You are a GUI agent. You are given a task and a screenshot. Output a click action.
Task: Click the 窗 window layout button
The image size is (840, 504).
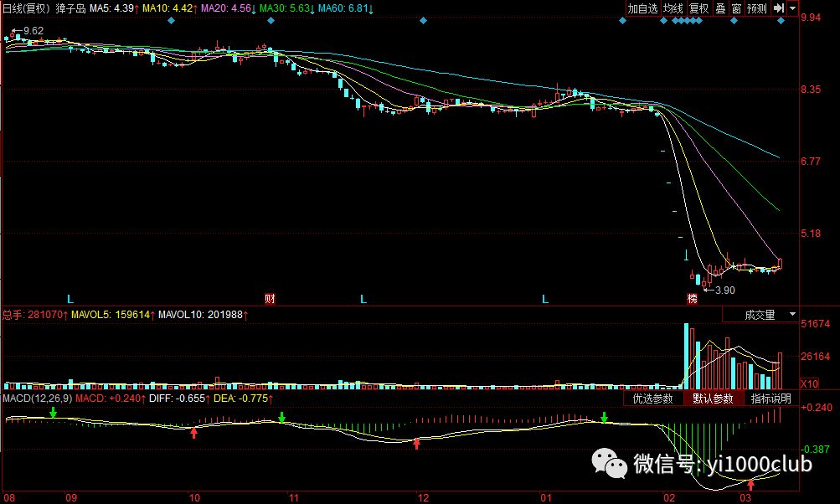coord(737,8)
